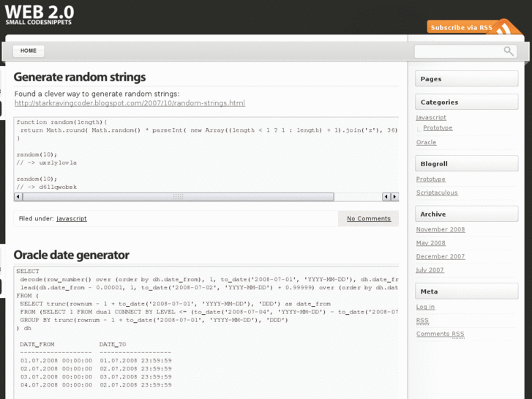Open the May 2008 archive

click(431, 243)
